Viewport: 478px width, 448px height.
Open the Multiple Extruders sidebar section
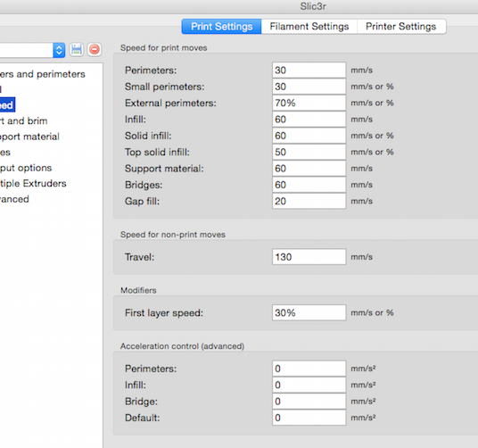tap(33, 183)
